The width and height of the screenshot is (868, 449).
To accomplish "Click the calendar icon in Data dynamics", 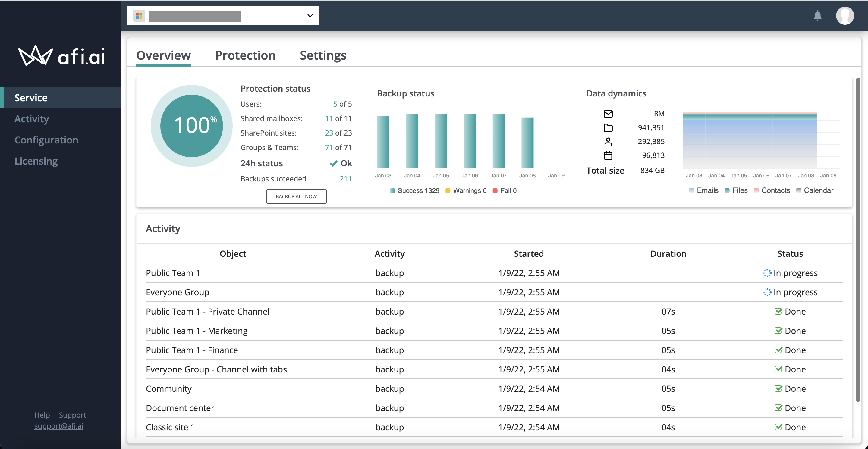I will click(608, 155).
